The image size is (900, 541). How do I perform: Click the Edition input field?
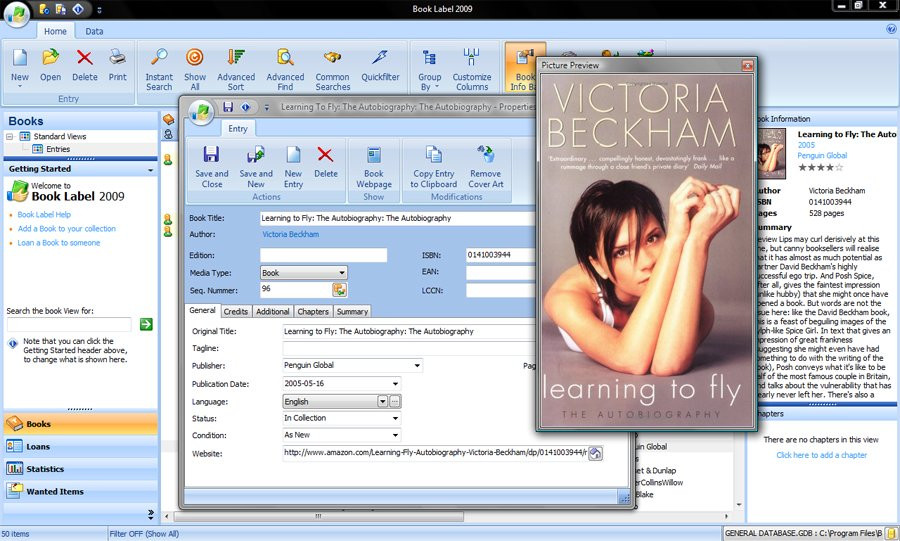click(323, 255)
